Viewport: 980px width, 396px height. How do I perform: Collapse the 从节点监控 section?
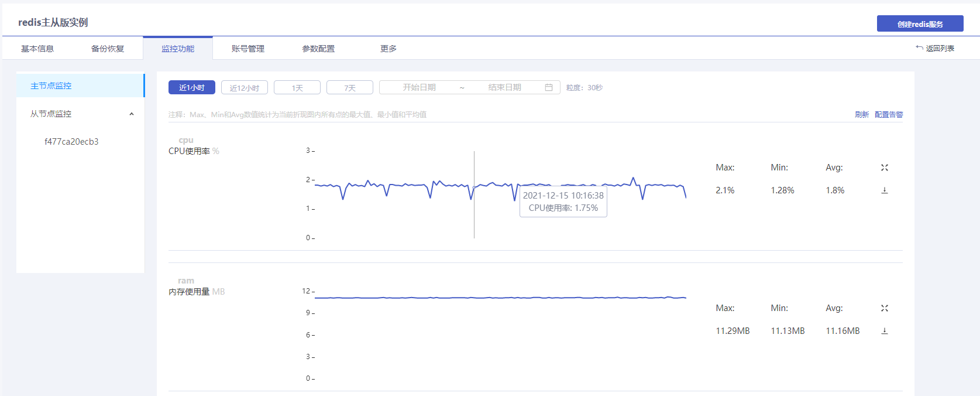click(x=132, y=114)
